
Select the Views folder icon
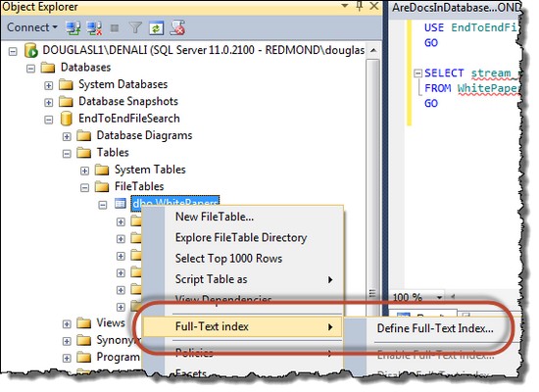pos(84,322)
